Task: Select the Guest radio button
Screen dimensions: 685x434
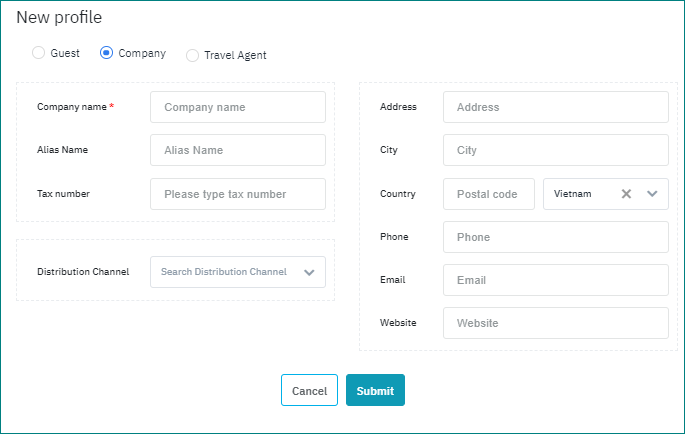Action: point(39,53)
